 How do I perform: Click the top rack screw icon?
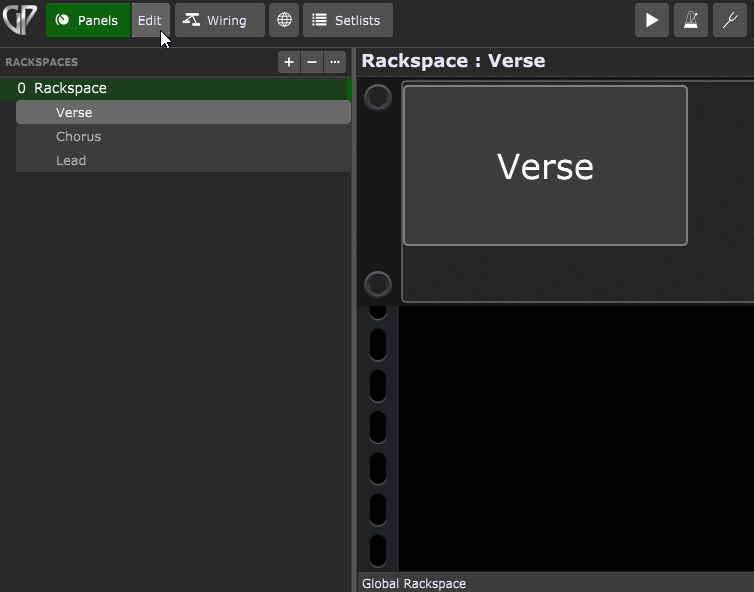[378, 97]
